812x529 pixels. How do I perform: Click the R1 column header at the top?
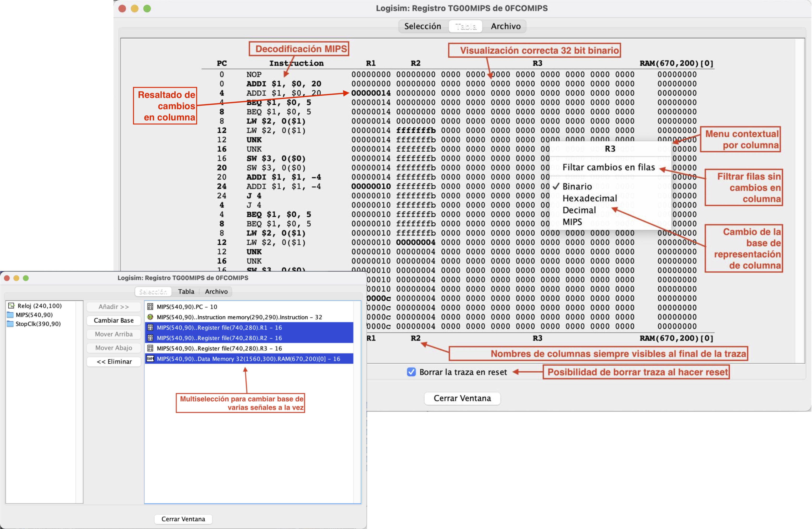pos(371,63)
